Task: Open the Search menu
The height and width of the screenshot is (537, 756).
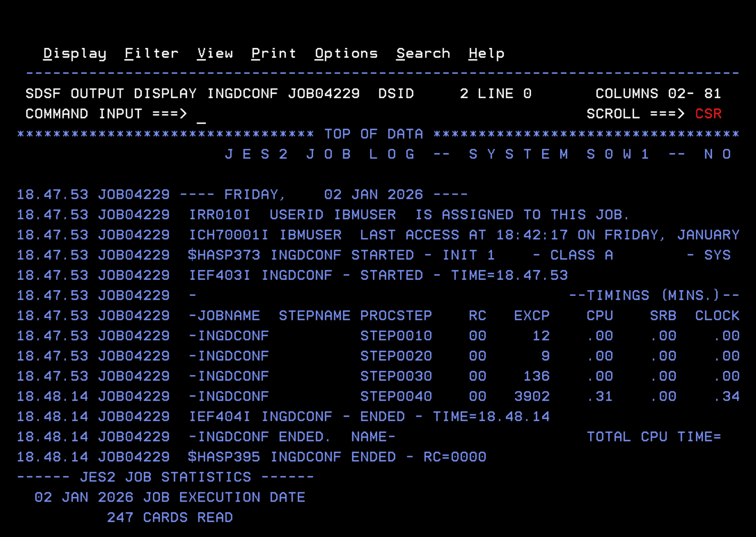Action: 423,53
